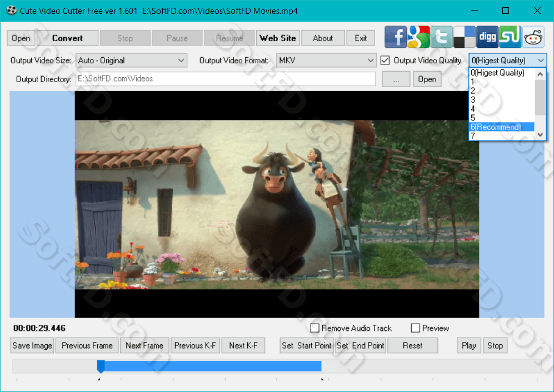Click the end point marker below timeline
The width and height of the screenshot is (554, 392).
coord(322,379)
